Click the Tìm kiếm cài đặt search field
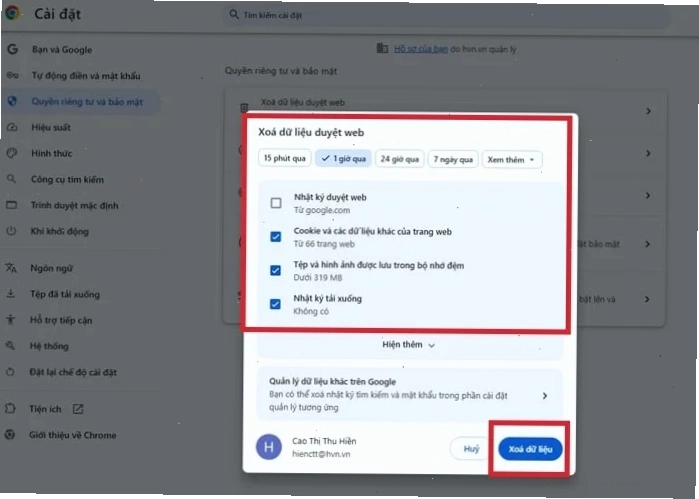This screenshot has height=499, width=699. tap(446, 15)
